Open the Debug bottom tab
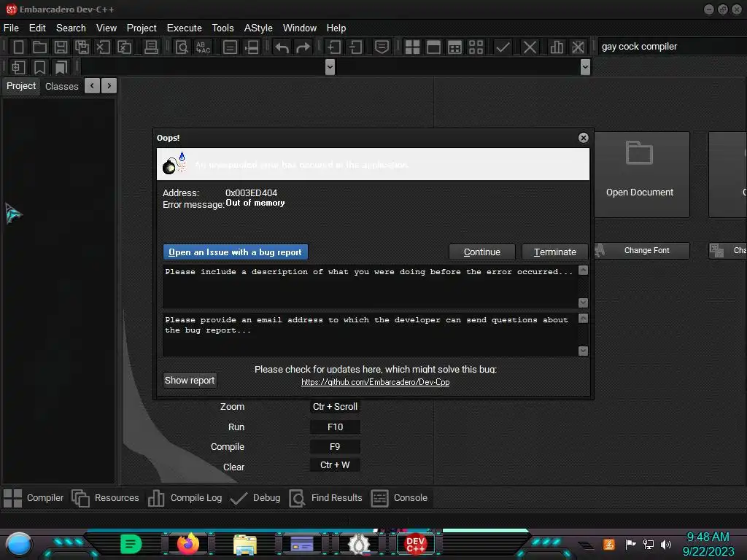747x560 pixels. point(255,498)
